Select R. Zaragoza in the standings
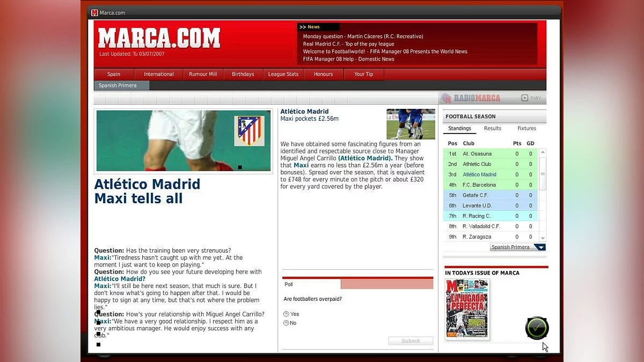 (x=491, y=237)
